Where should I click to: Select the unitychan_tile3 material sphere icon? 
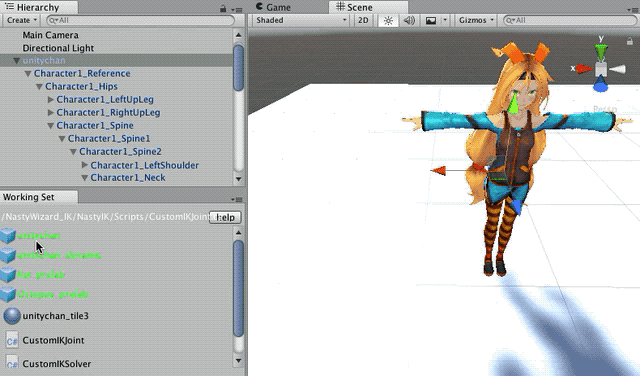coord(12,316)
